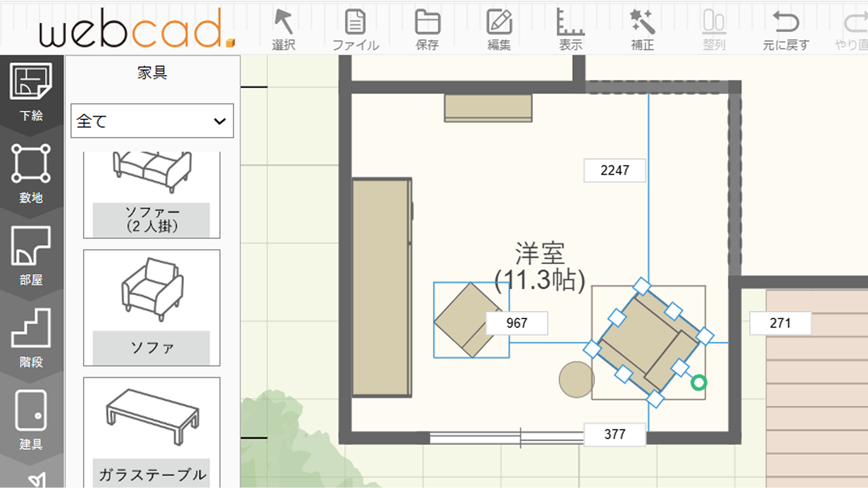Viewport: 868px width, 488px height.
Task: Click the green rotation handle on selected sofa
Action: [x=699, y=383]
